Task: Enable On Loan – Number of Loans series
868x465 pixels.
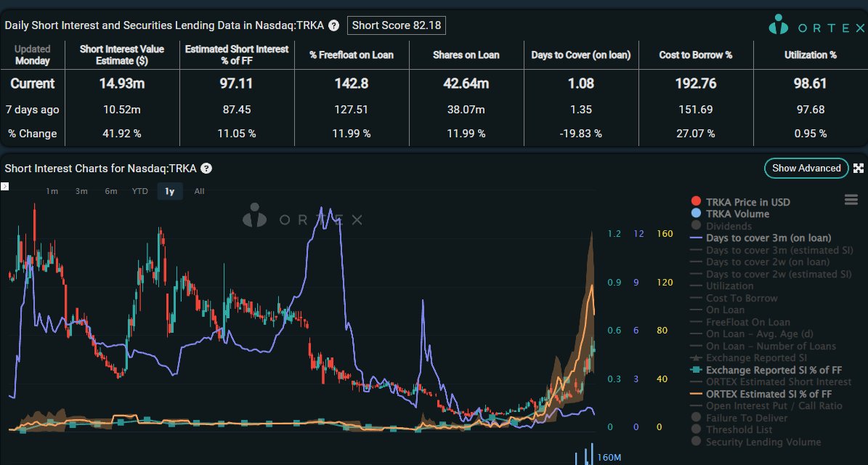Action: (763, 346)
